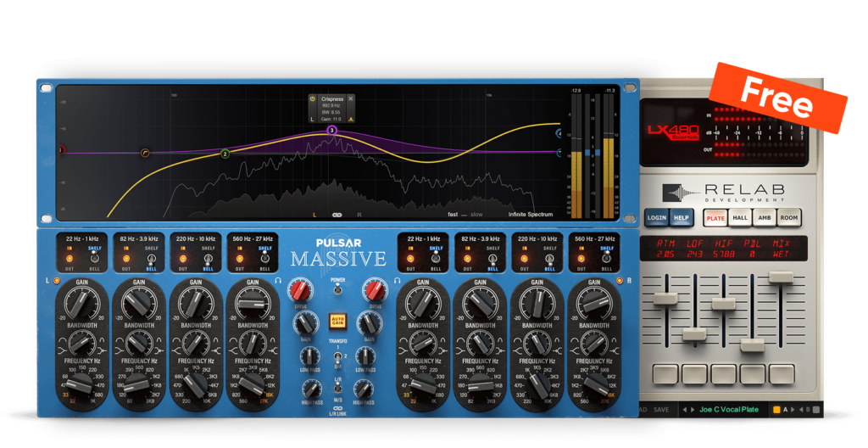Click the left 82 Hz - 3.9 kHz band BANDWIDTH knob

pyautogui.click(x=139, y=343)
